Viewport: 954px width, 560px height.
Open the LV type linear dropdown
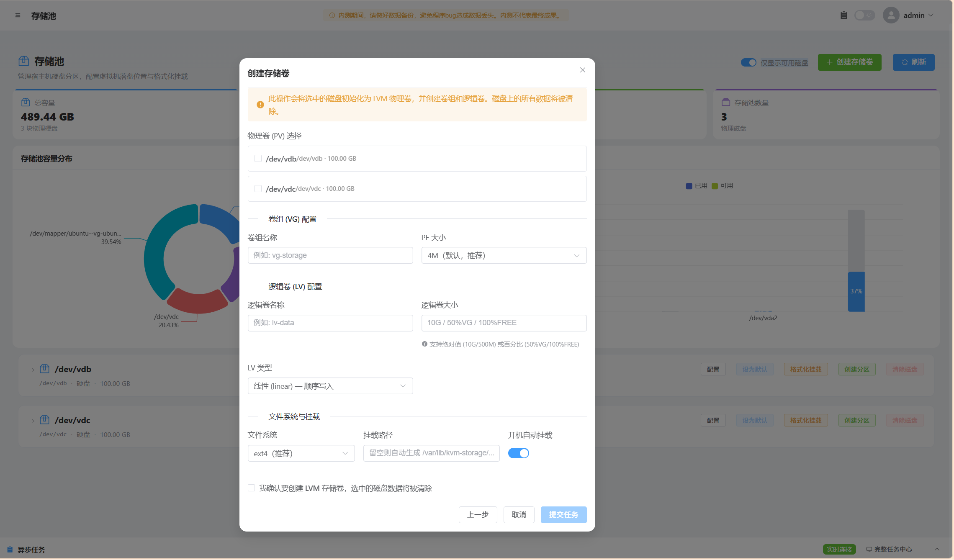(330, 386)
